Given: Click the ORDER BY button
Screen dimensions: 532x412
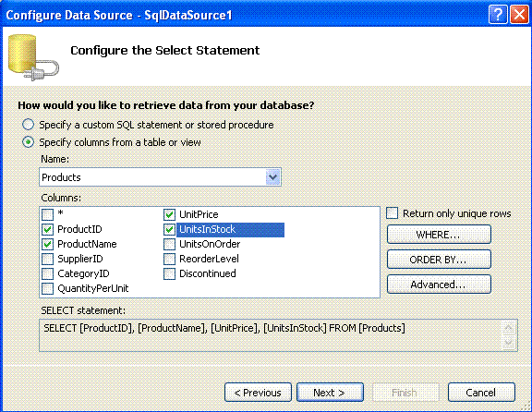Looking at the screenshot, I should click(x=439, y=260).
